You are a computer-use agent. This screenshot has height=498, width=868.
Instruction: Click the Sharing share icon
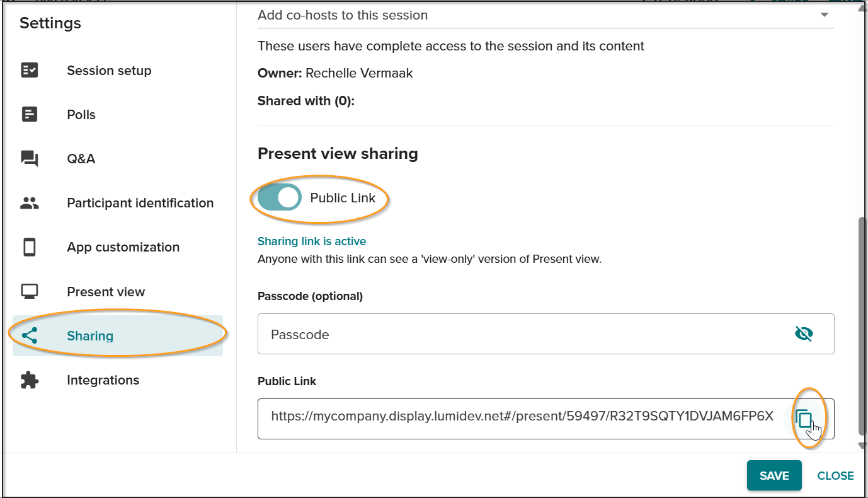pyautogui.click(x=30, y=335)
